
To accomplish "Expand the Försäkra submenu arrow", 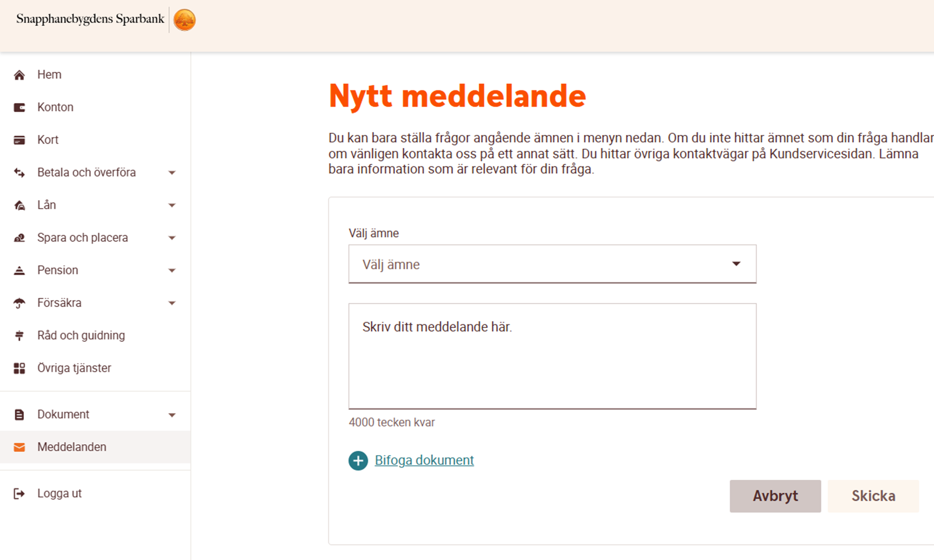I will coord(172,303).
